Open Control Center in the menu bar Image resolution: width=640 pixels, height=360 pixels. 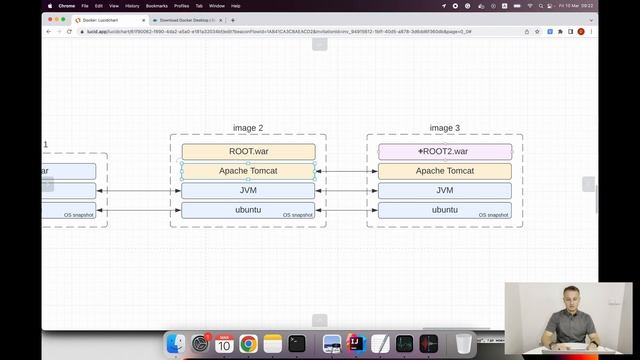pos(549,6)
